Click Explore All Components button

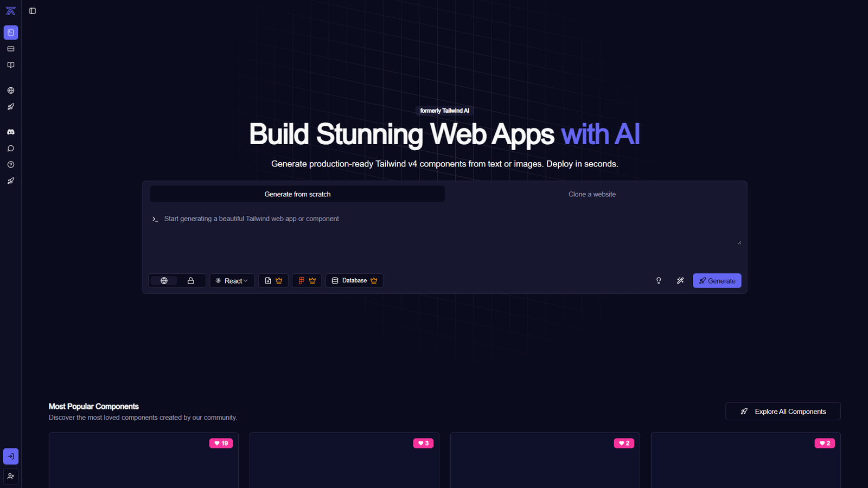tap(783, 412)
